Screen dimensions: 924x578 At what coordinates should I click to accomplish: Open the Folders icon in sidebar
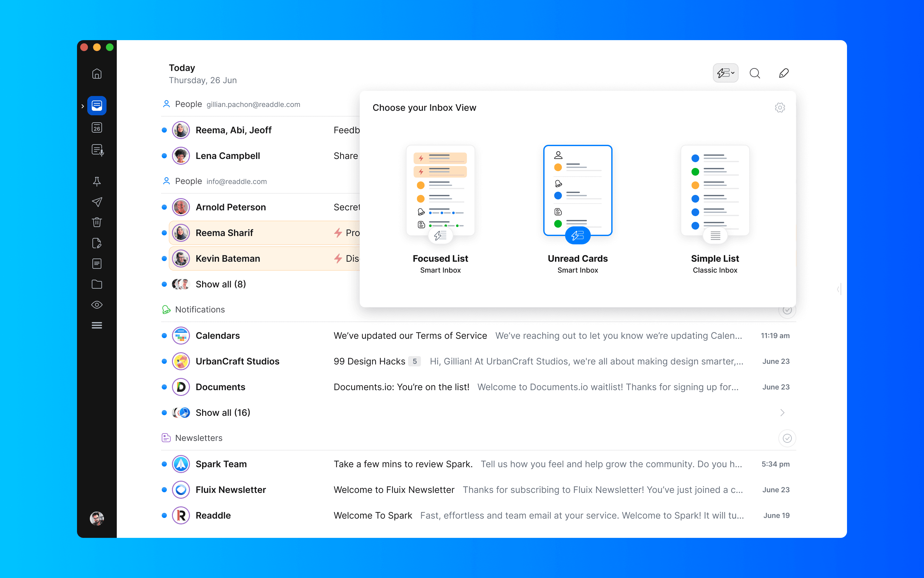[97, 284]
